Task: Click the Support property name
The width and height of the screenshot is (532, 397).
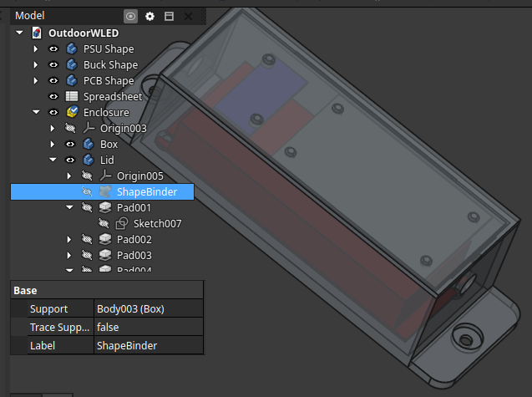Action: tap(48, 308)
